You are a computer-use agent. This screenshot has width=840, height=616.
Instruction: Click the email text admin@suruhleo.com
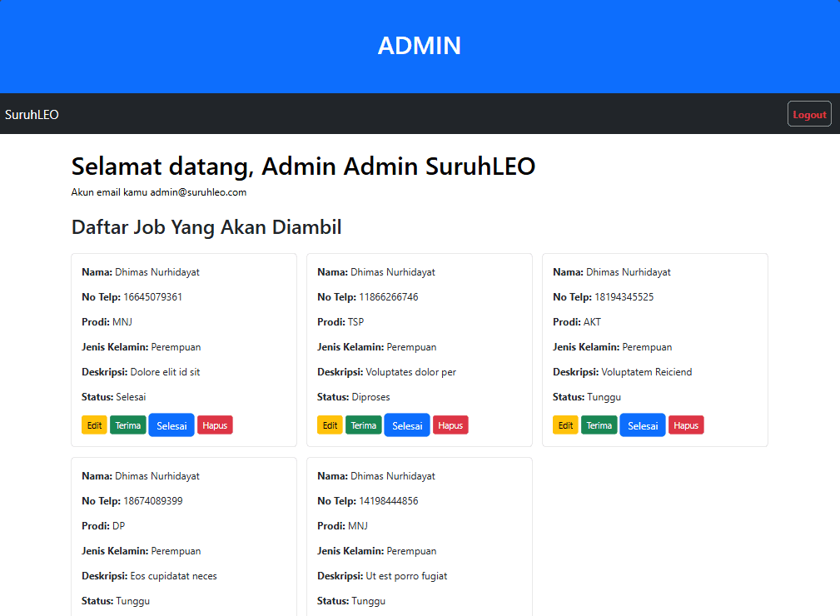(198, 192)
